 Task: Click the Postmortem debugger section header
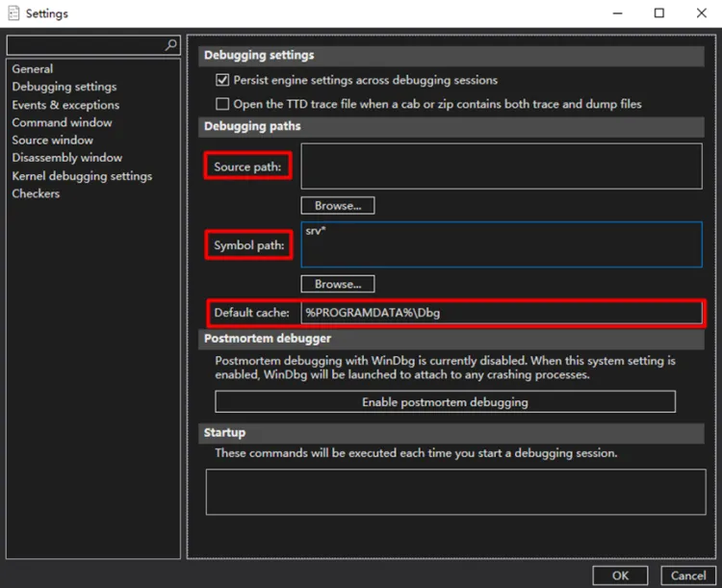pyautogui.click(x=451, y=339)
